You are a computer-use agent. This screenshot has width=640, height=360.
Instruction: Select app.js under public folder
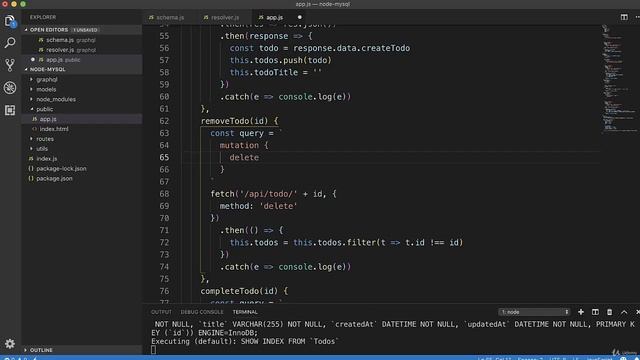tap(48, 119)
